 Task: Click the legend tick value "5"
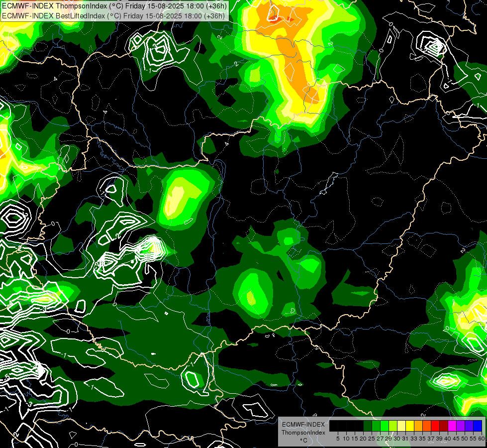tap(338, 439)
